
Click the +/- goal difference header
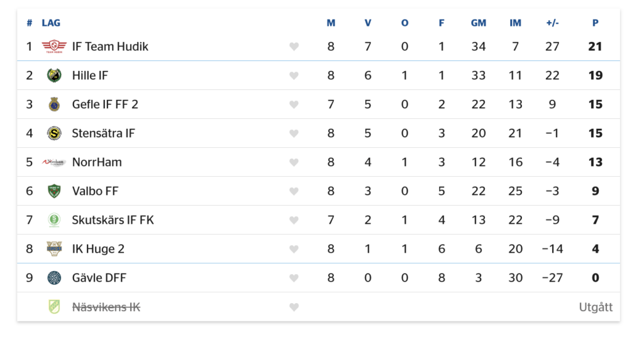(552, 23)
